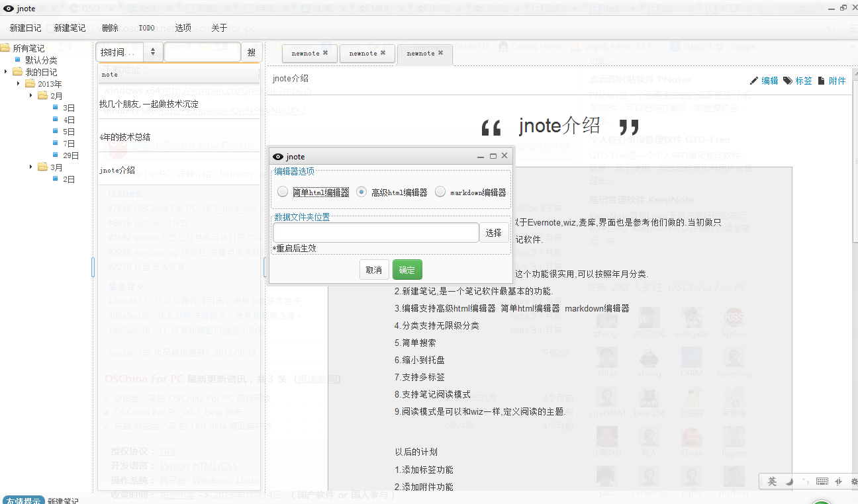Confirm with the green 确定 button
The height and width of the screenshot is (504, 858).
407,270
